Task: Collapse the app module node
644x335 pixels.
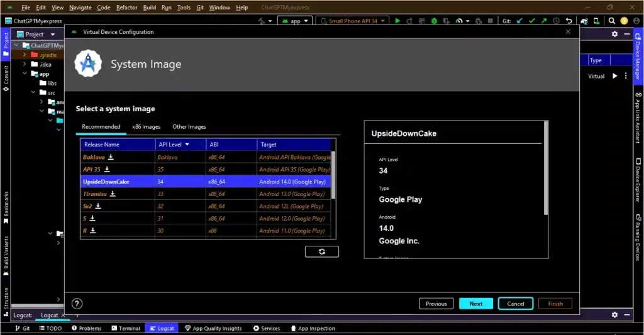Action: (25, 74)
